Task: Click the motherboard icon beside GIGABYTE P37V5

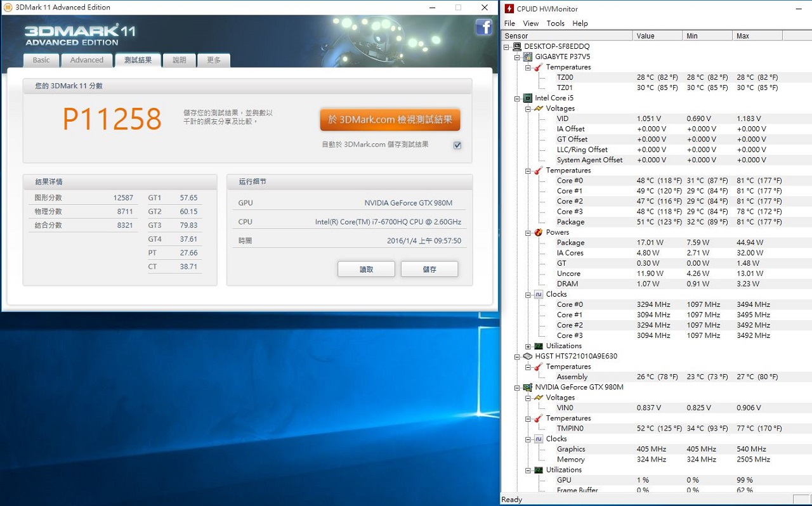Action: pos(528,56)
